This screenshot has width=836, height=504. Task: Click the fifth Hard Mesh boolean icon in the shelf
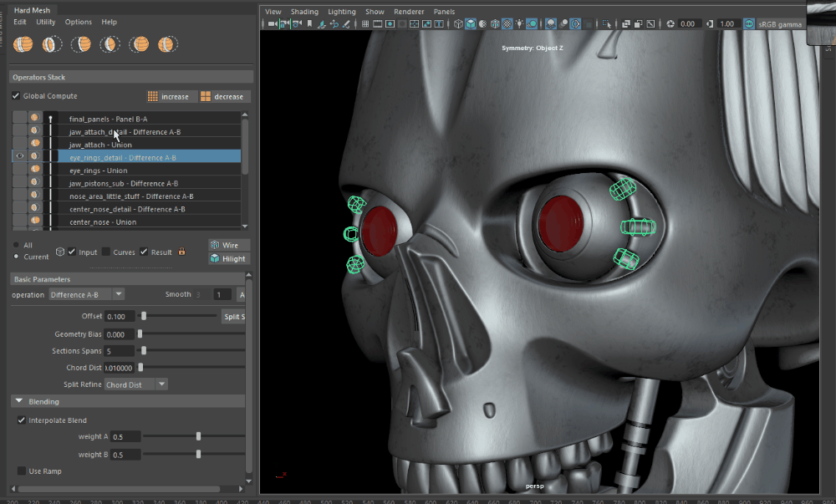[139, 44]
